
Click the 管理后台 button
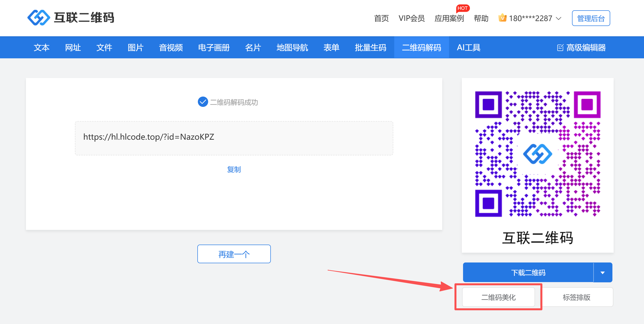pyautogui.click(x=591, y=18)
